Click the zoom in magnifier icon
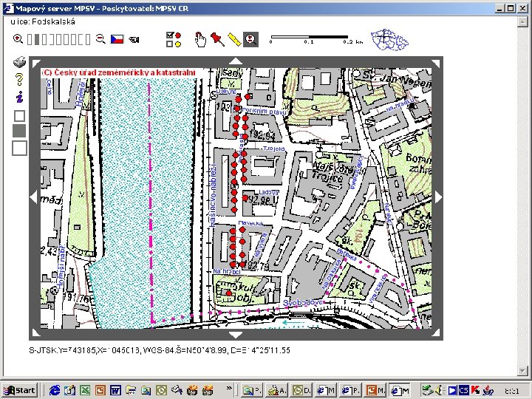Screen dimensions: 532x399 (x=18, y=39)
